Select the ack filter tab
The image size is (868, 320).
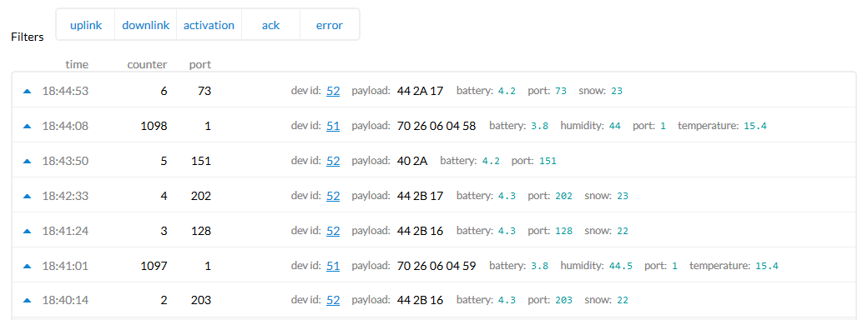point(270,25)
